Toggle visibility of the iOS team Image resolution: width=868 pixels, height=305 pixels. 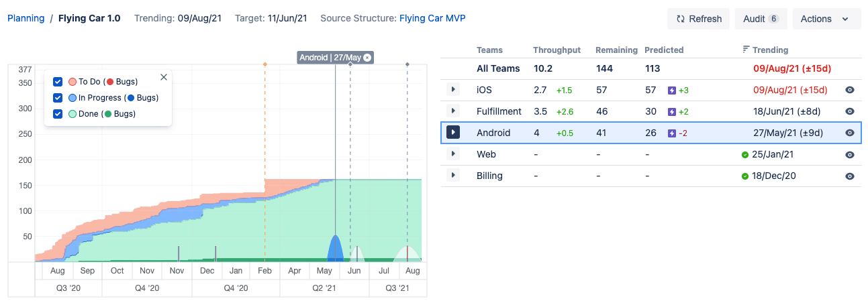tap(849, 90)
